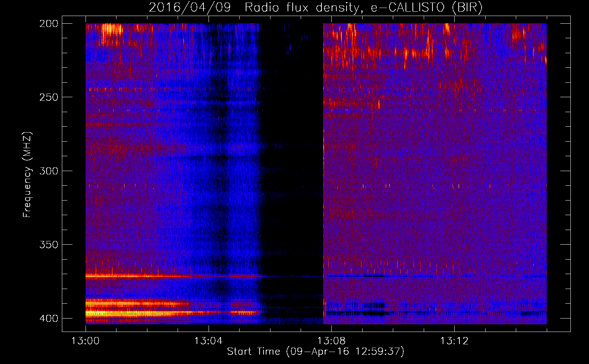Click the 300 frequency tick label
The height and width of the screenshot is (364, 589).
click(x=49, y=171)
